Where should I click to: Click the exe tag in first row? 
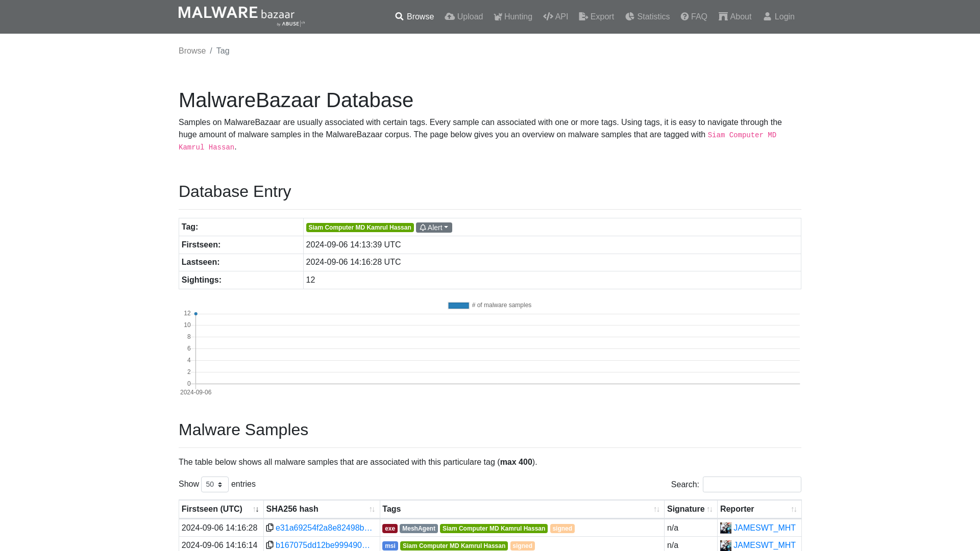point(390,529)
